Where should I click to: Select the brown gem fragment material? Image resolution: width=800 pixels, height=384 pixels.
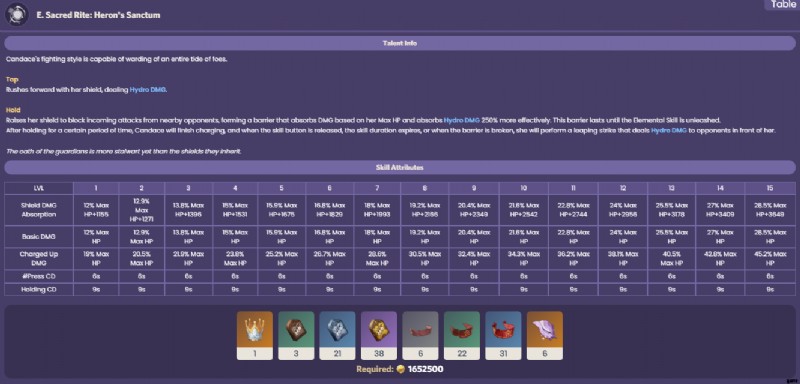[296, 335]
